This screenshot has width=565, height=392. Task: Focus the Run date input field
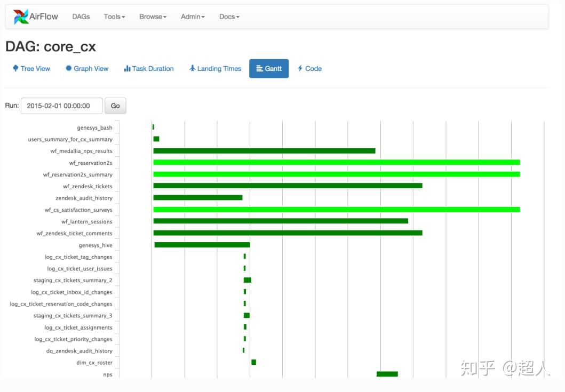pos(61,106)
